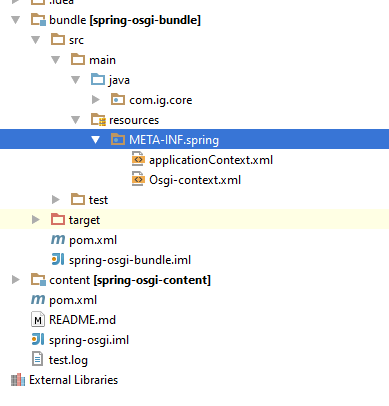Select test.log
389x406 pixels.
[68, 360]
